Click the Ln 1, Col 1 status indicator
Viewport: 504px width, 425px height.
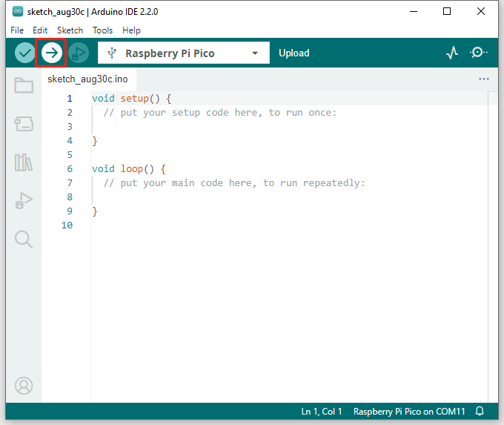tap(322, 412)
